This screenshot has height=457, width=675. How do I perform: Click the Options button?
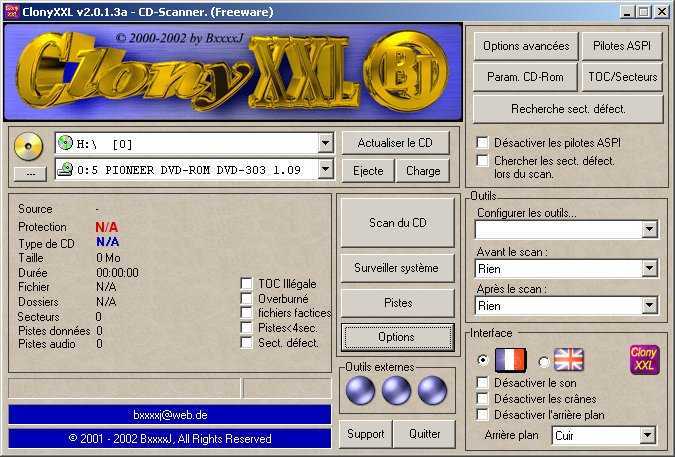tap(397, 337)
